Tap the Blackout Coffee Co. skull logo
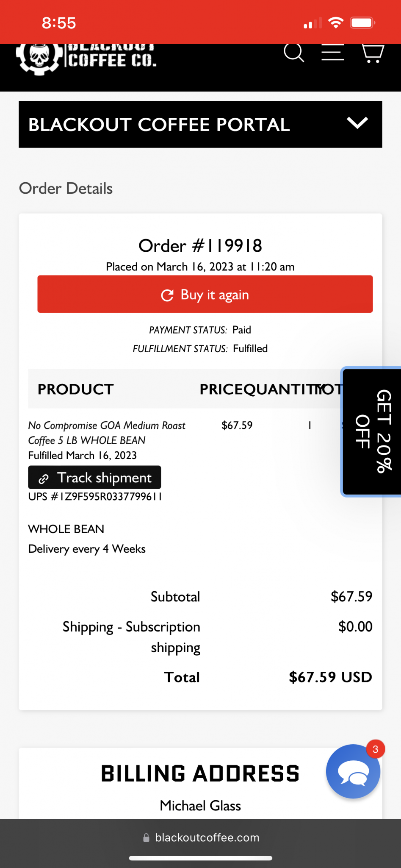 click(39, 59)
